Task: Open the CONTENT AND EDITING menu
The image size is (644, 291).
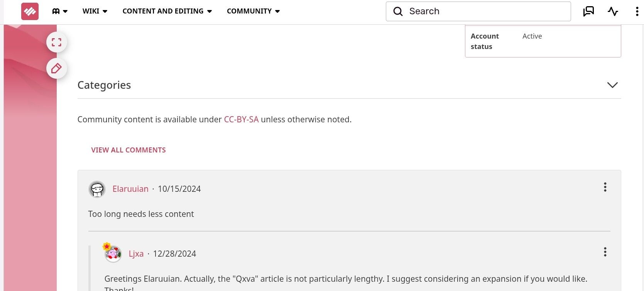Action: coord(167,11)
